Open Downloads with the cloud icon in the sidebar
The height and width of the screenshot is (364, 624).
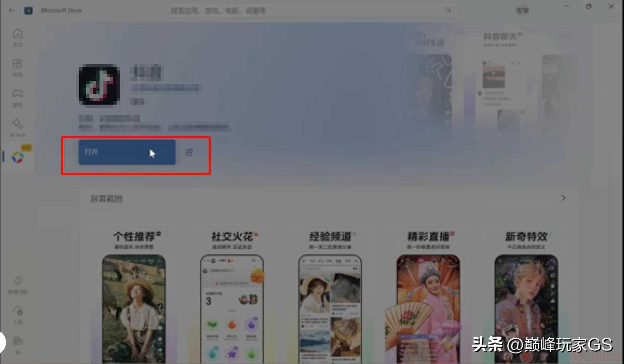point(18,315)
